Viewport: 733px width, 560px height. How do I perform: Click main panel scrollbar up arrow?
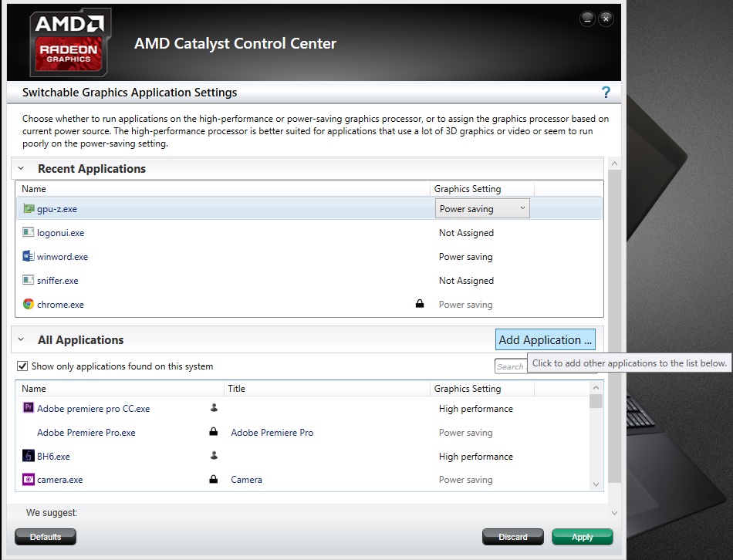pos(614,164)
